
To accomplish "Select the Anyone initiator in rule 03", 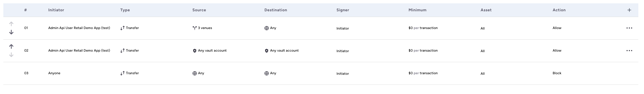I will [x=54, y=73].
